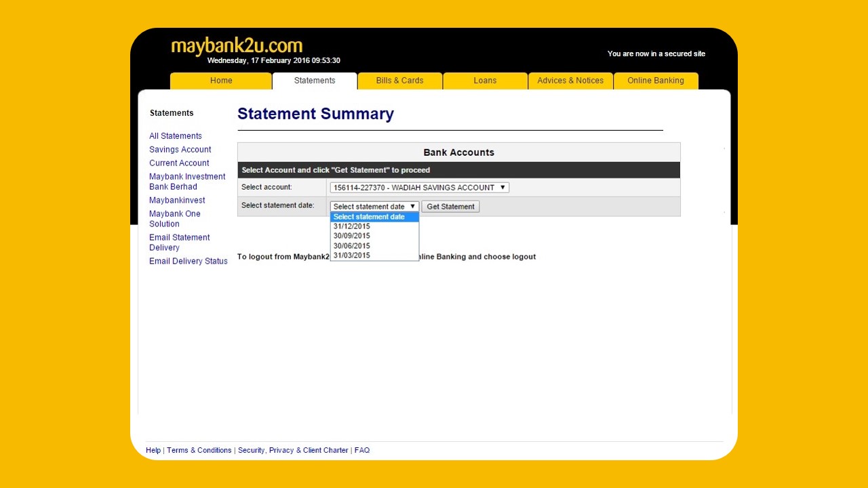Screen dimensions: 868x488
Task: Click the maybank2u.com logo
Action: [236, 46]
